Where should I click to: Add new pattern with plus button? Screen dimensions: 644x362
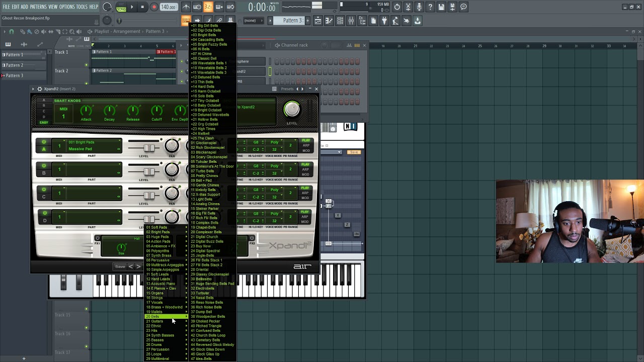(x=308, y=21)
